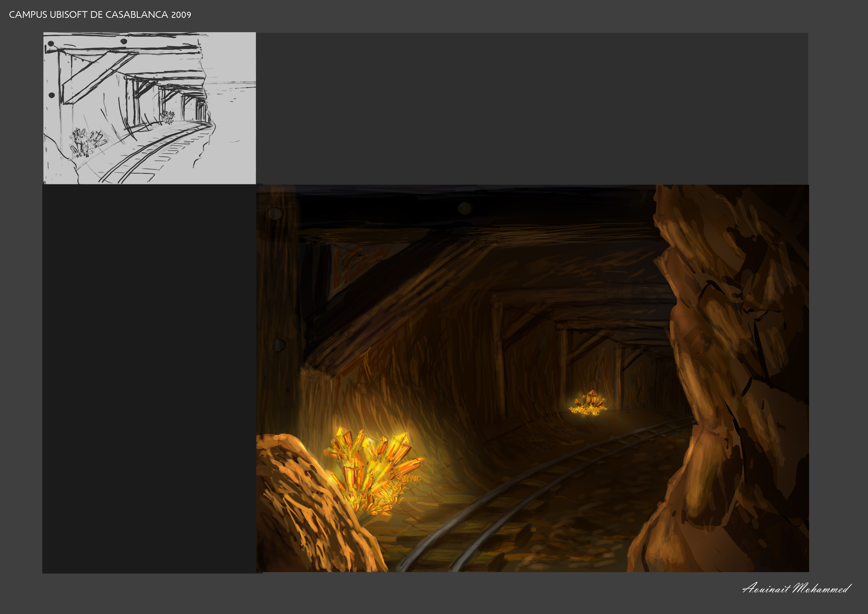This screenshot has height=614, width=868.
Task: Select the pencil sketch thumbnail of the mine
Action: coord(149,108)
